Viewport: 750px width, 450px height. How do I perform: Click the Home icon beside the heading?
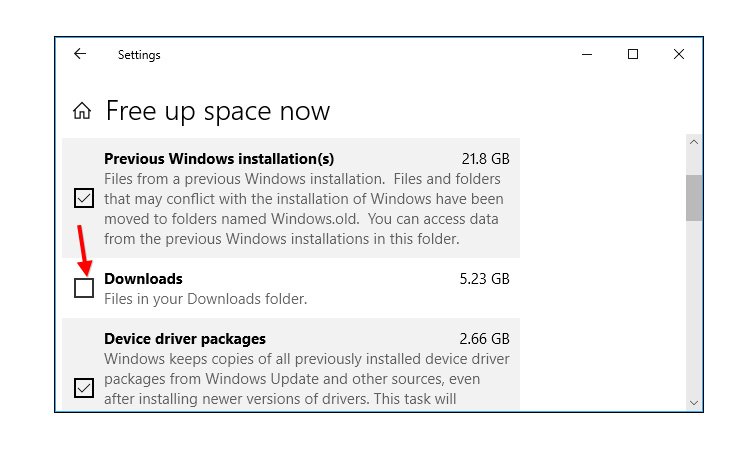[x=83, y=110]
